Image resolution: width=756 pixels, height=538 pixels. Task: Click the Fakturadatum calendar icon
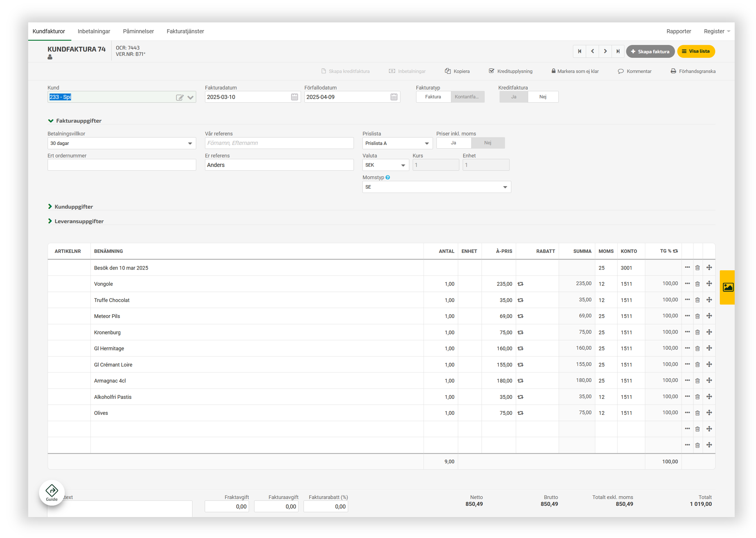pos(294,97)
